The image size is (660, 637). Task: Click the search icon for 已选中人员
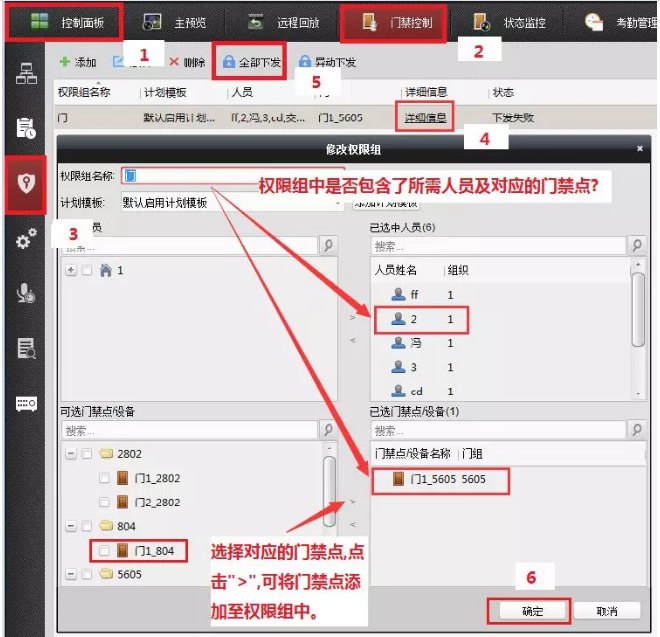point(637,245)
